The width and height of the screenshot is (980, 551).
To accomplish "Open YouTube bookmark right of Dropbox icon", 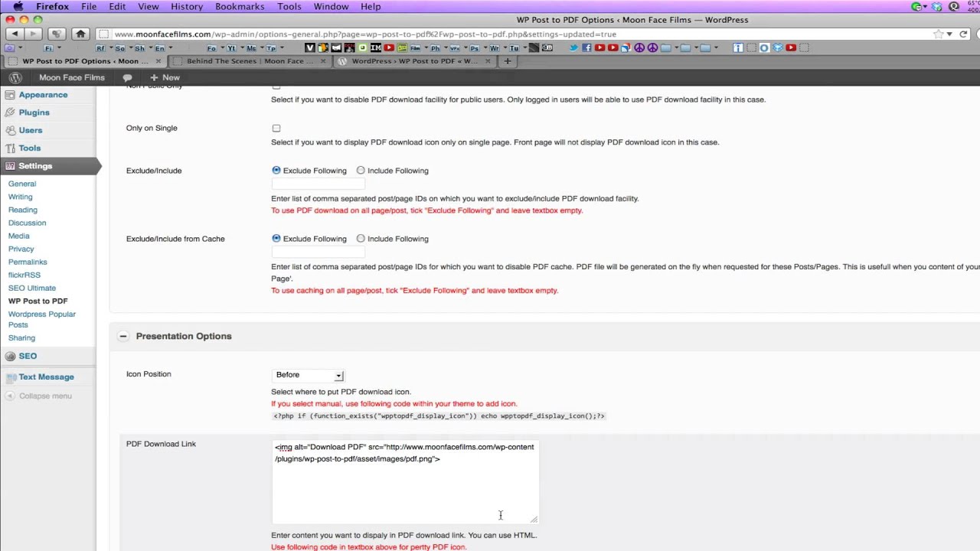I will (791, 47).
